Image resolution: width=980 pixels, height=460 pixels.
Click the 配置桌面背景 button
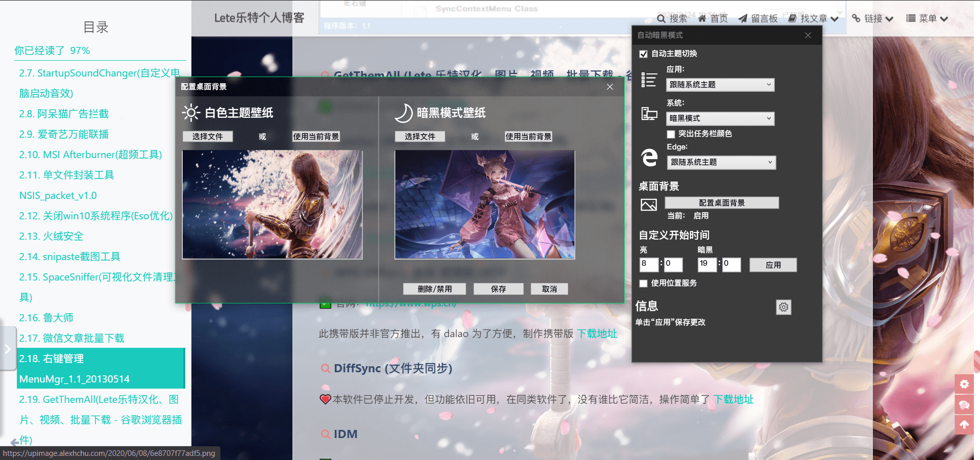(721, 203)
